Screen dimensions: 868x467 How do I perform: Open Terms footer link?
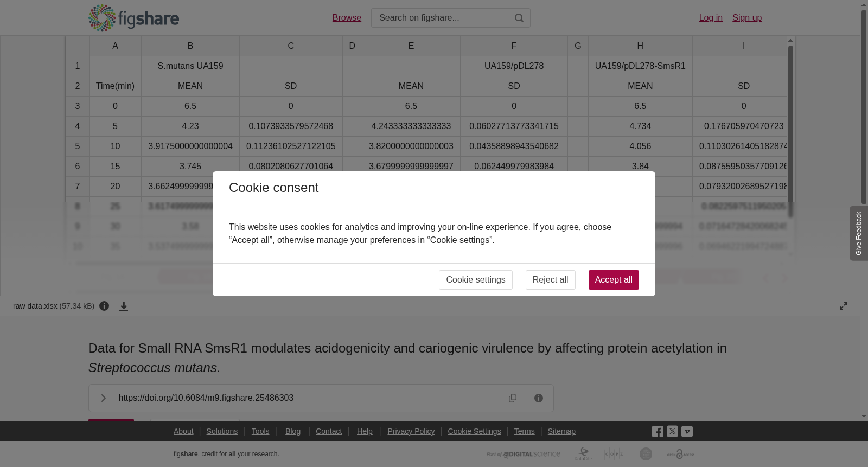(x=524, y=431)
